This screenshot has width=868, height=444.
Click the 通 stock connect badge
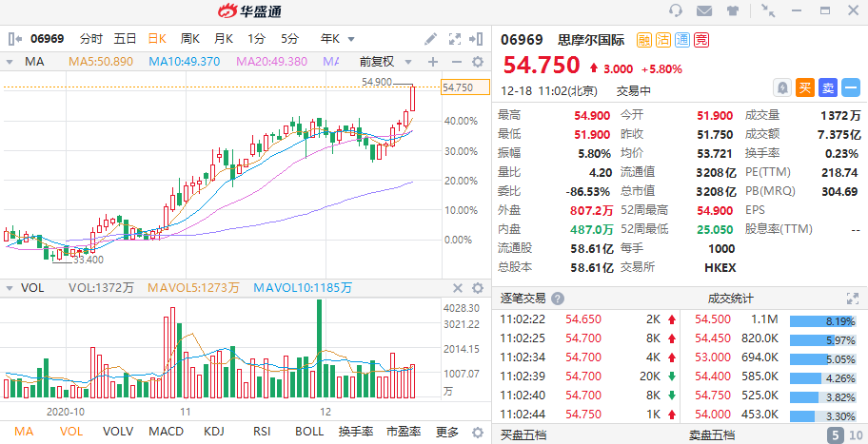tap(682, 40)
